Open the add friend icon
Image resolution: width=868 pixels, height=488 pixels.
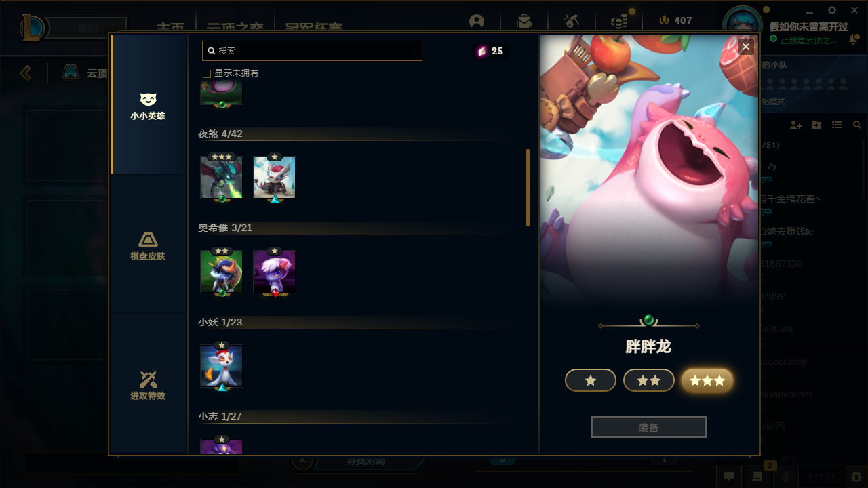point(796,125)
